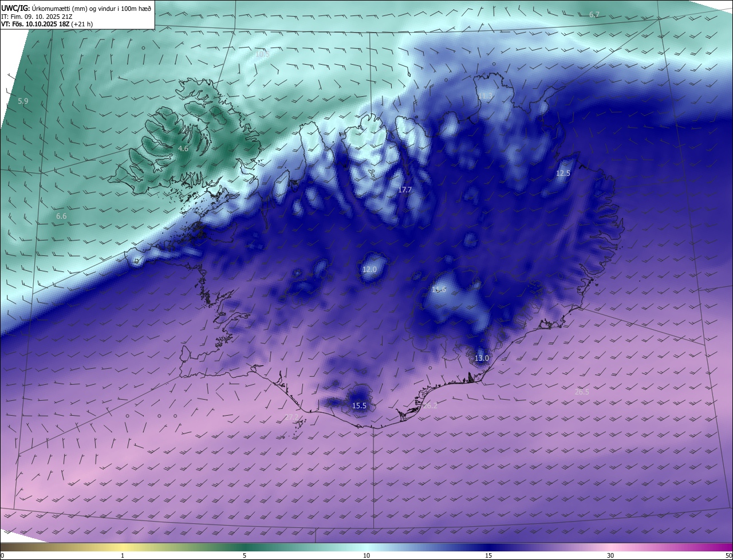Click the 50 tick on the color scale
733x560 pixels.
pyautogui.click(x=728, y=555)
